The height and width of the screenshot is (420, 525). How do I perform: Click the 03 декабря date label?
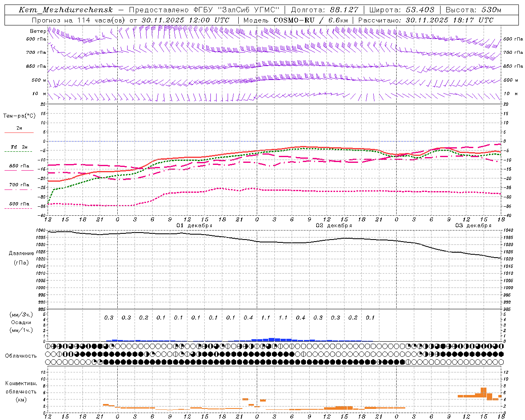pyautogui.click(x=473, y=226)
